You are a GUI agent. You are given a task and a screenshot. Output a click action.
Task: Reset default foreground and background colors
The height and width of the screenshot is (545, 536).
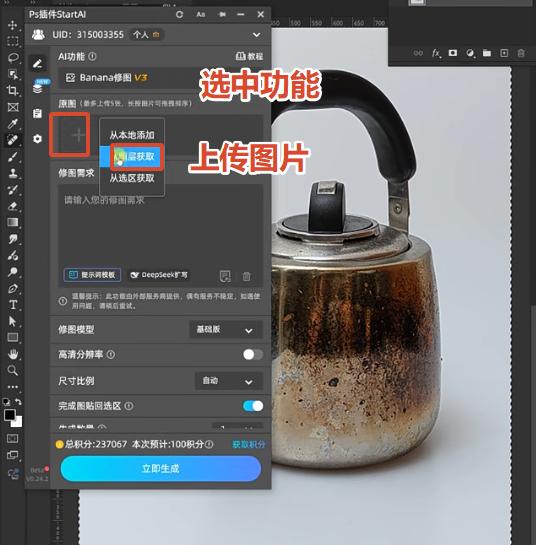point(6,402)
